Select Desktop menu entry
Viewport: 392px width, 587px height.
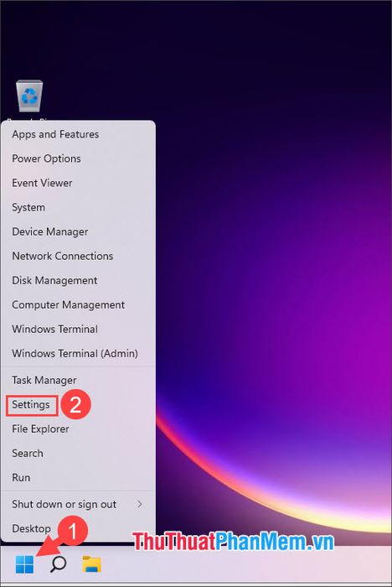(x=78, y=528)
